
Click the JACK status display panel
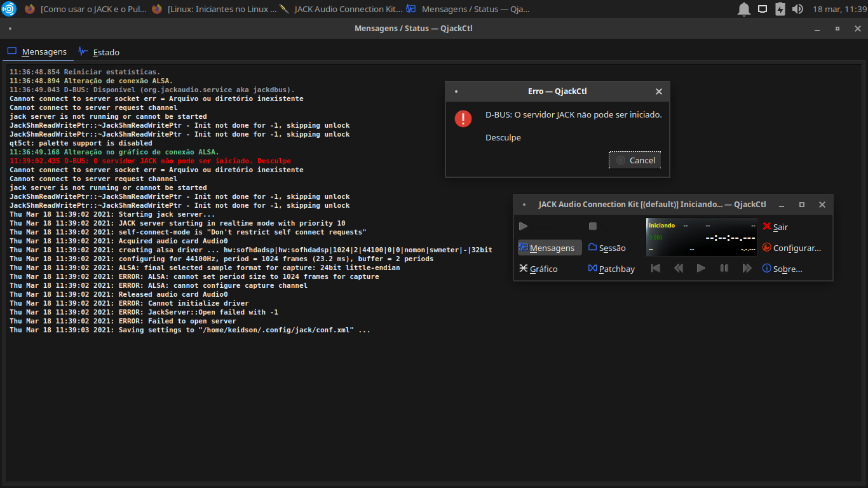pyautogui.click(x=702, y=237)
